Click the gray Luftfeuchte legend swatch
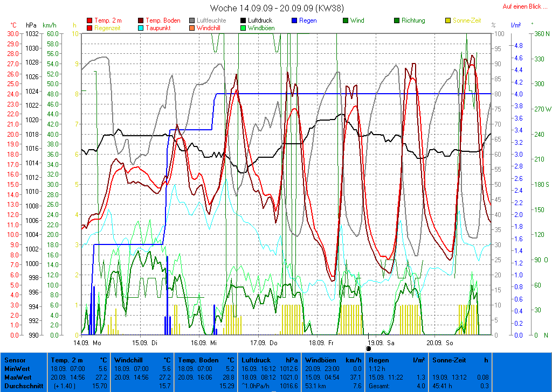Viewport: 552px width, 392px height. coord(192,20)
